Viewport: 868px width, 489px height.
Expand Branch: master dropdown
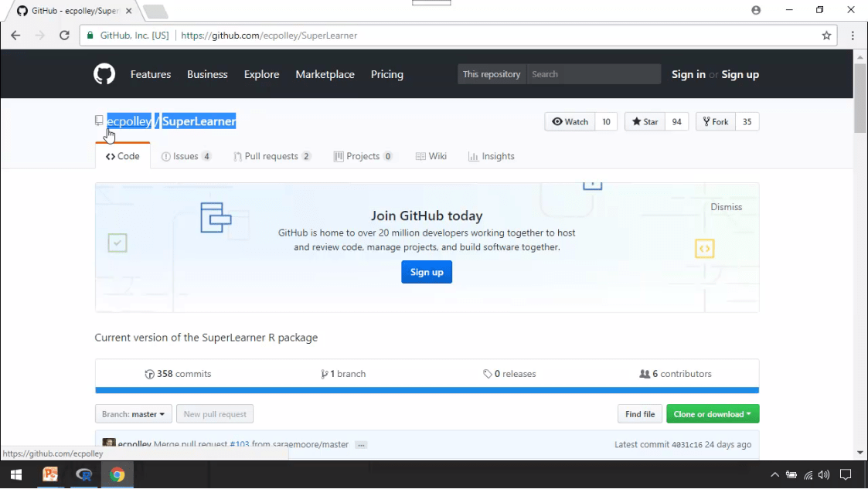click(x=134, y=414)
